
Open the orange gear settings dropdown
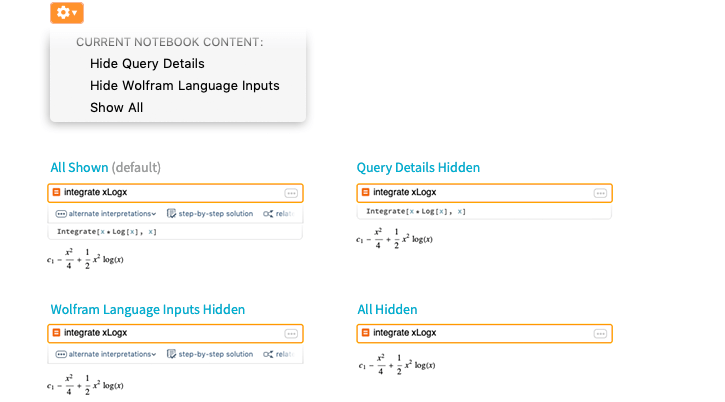pyautogui.click(x=67, y=12)
